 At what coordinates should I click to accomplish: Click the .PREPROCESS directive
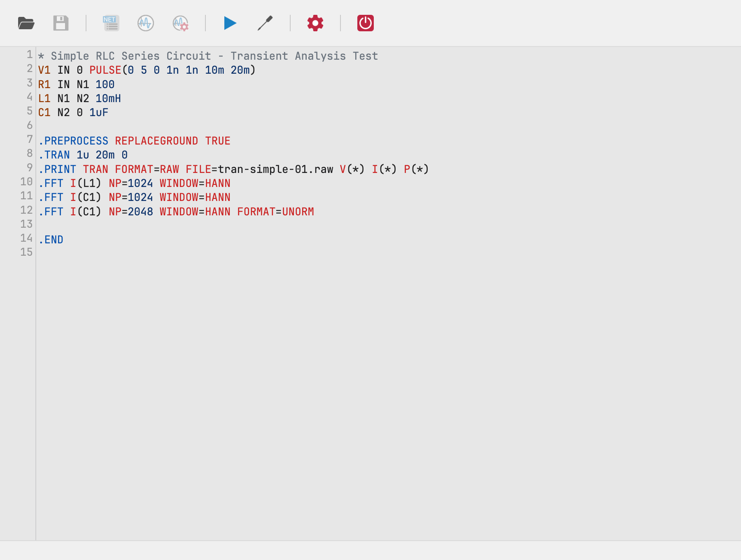pos(73,141)
